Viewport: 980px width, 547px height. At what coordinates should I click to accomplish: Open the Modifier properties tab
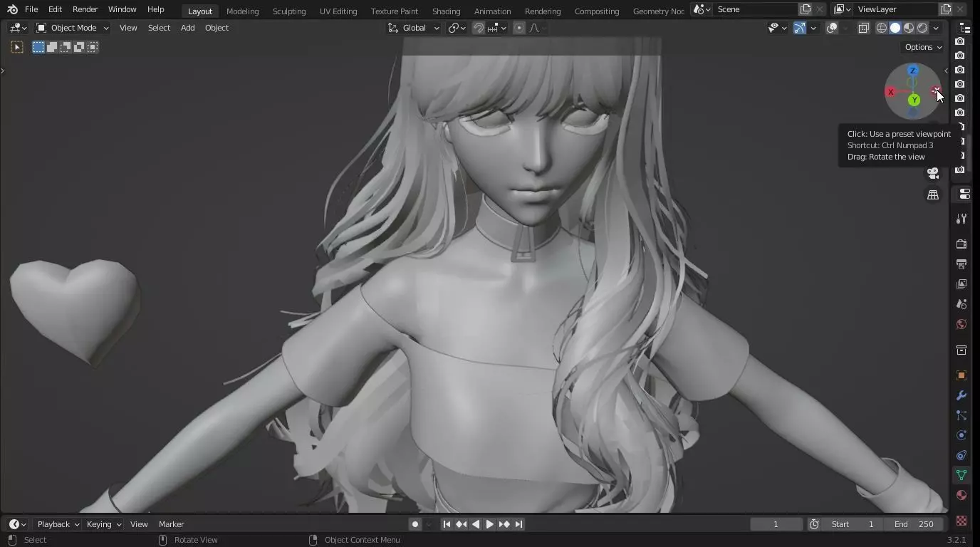point(961,395)
